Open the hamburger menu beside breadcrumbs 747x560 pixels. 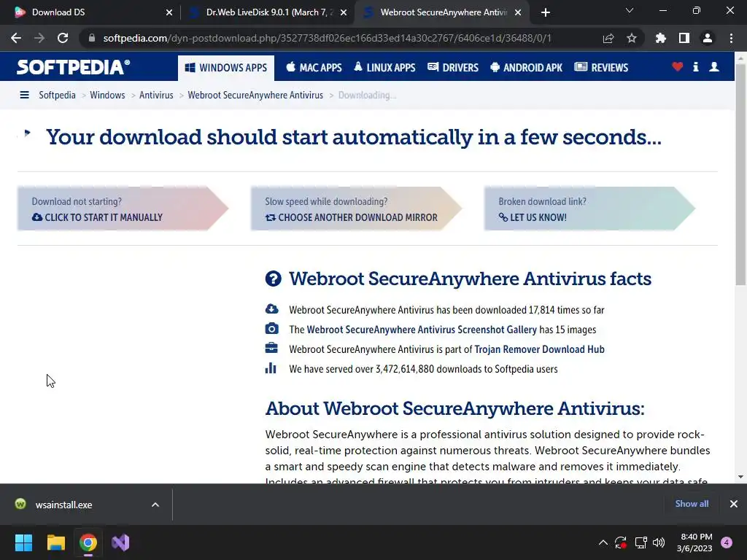[24, 95]
